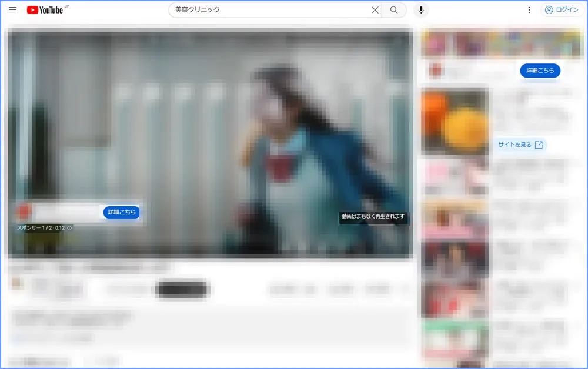Start voice search with the microphone
Screen dimensions: 588x369
[x=421, y=10]
